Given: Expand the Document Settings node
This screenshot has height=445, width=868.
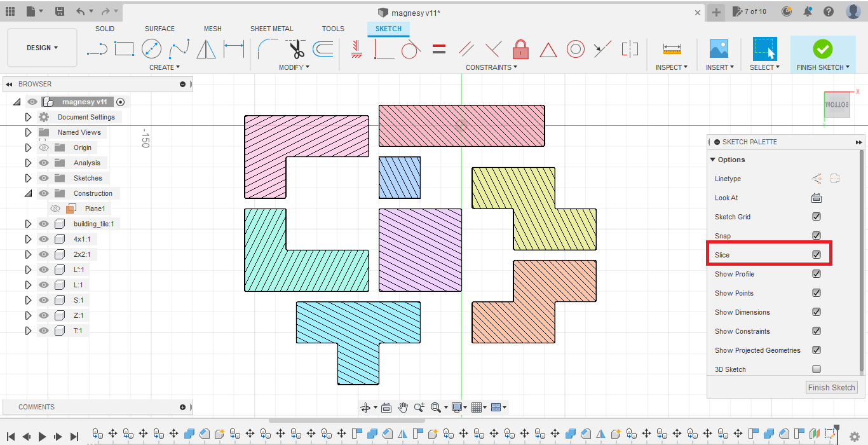Looking at the screenshot, I should click(x=28, y=117).
